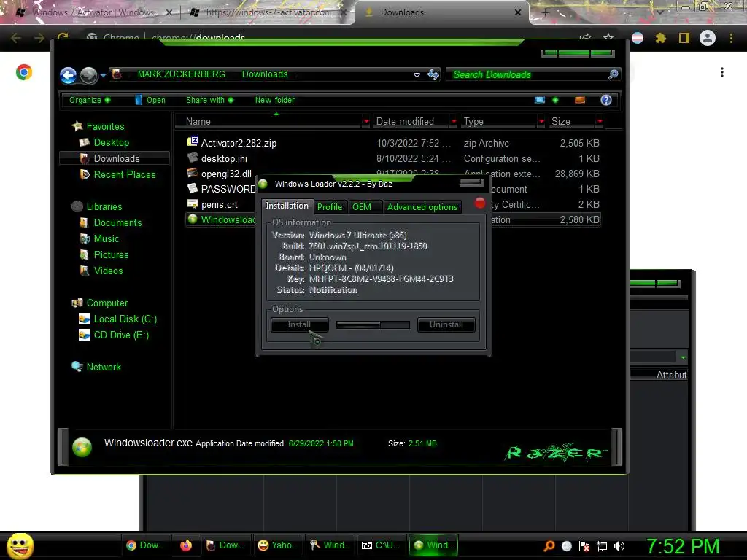Go back in the Explorer window
Image resolution: width=747 pixels, height=560 pixels.
click(x=68, y=75)
